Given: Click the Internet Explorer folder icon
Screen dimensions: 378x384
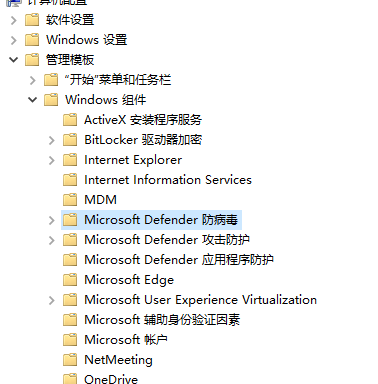Looking at the screenshot, I should 70,160.
